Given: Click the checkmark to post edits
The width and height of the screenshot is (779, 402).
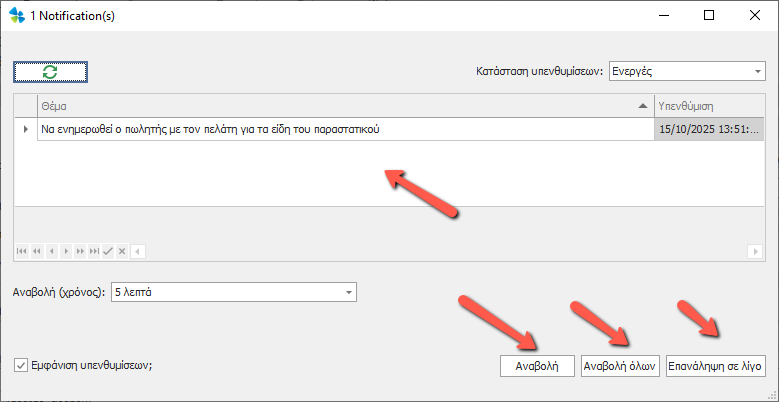Looking at the screenshot, I should tap(108, 251).
